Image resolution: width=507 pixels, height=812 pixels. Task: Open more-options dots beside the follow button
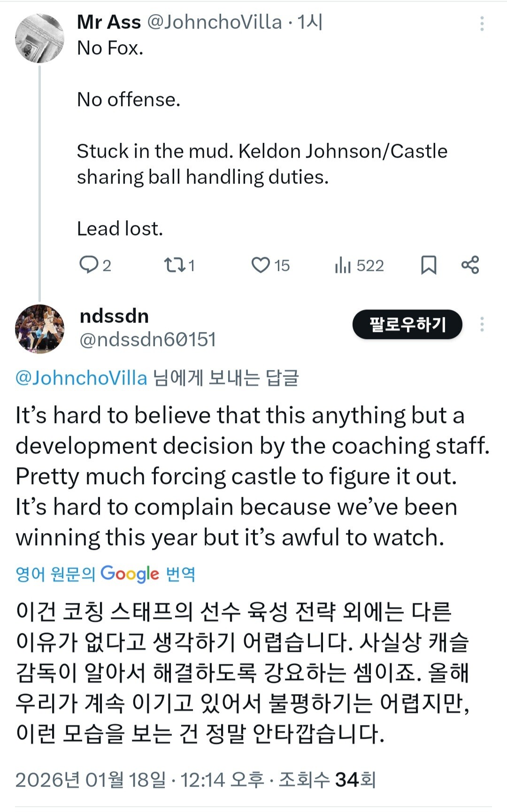pyautogui.click(x=482, y=324)
